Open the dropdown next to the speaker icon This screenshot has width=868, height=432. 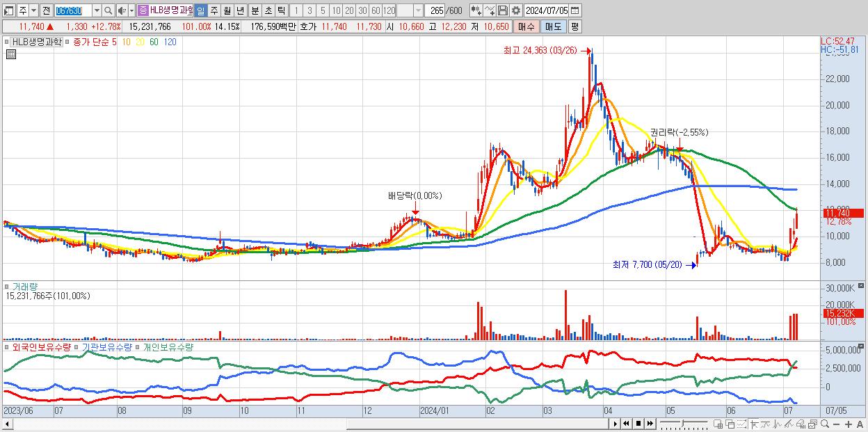tap(131, 10)
